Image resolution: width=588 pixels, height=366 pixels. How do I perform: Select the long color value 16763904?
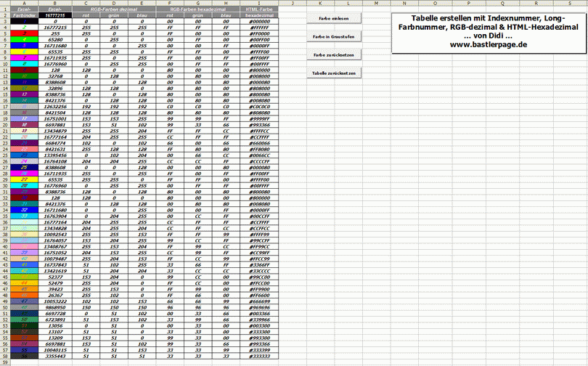55,216
